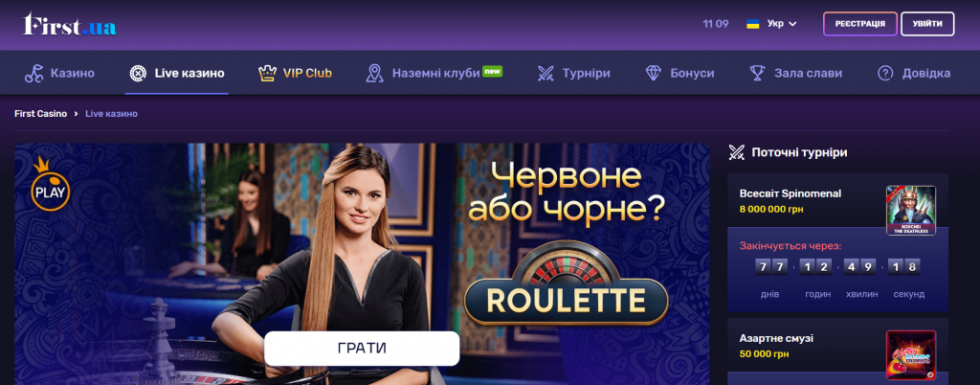Click the trophy icon beside Зала слави
The width and height of the screenshot is (980, 385).
point(757,73)
